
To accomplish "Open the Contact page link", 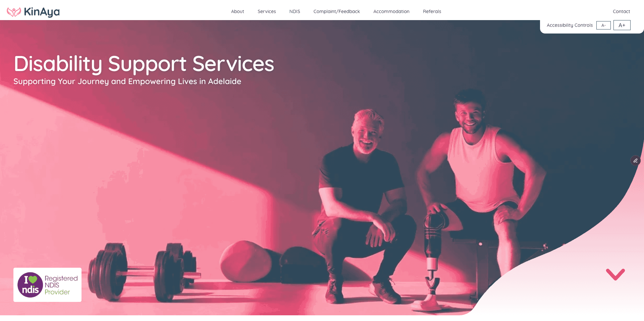I will click(x=621, y=11).
